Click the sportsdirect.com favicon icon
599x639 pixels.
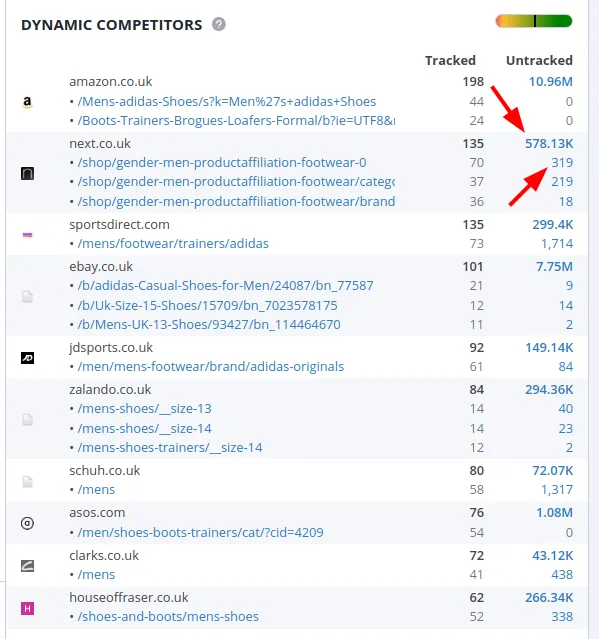coord(27,235)
